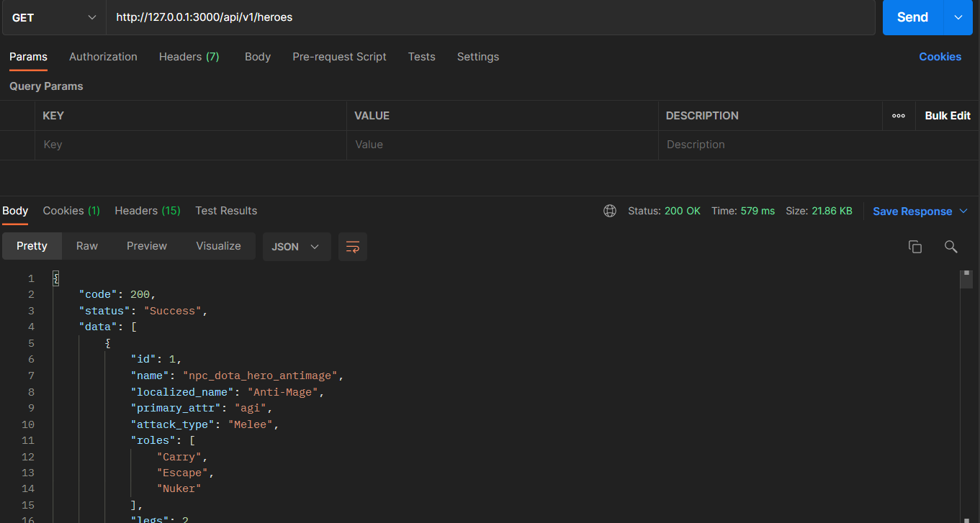Click the "status": "Success" line

(143, 311)
